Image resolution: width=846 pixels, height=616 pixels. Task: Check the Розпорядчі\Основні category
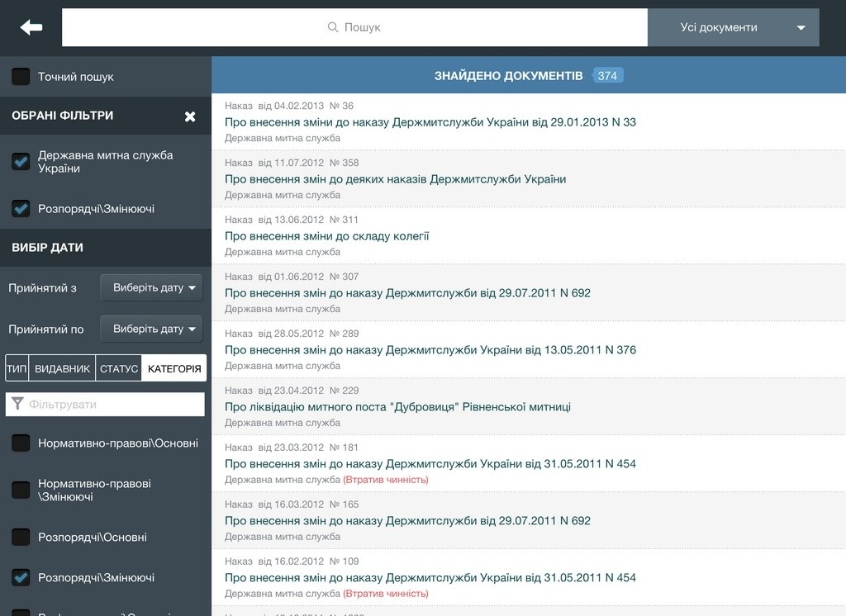point(21,538)
